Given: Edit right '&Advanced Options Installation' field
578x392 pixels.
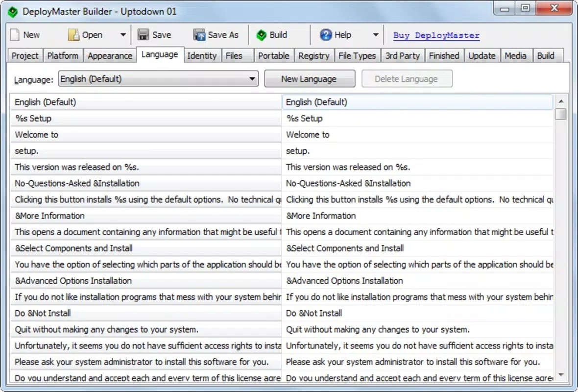Looking at the screenshot, I should click(x=417, y=281).
